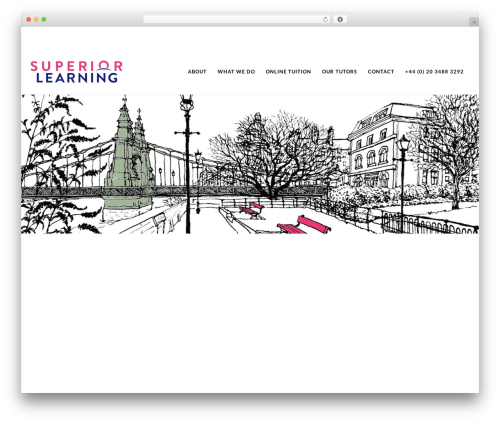Screen dimensions: 500x423
Task: Focus the browser address bar
Action: (x=237, y=20)
